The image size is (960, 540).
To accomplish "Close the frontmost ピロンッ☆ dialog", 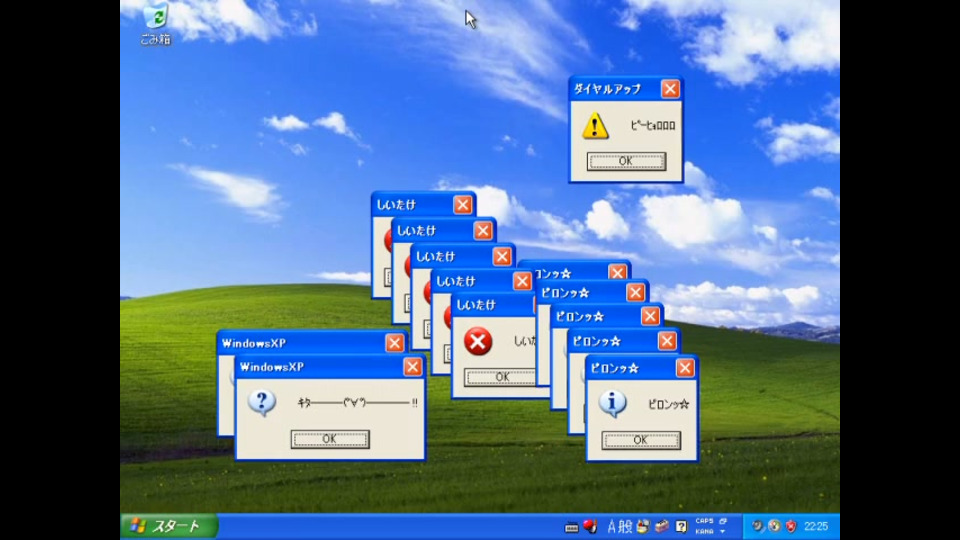I will [x=684, y=368].
